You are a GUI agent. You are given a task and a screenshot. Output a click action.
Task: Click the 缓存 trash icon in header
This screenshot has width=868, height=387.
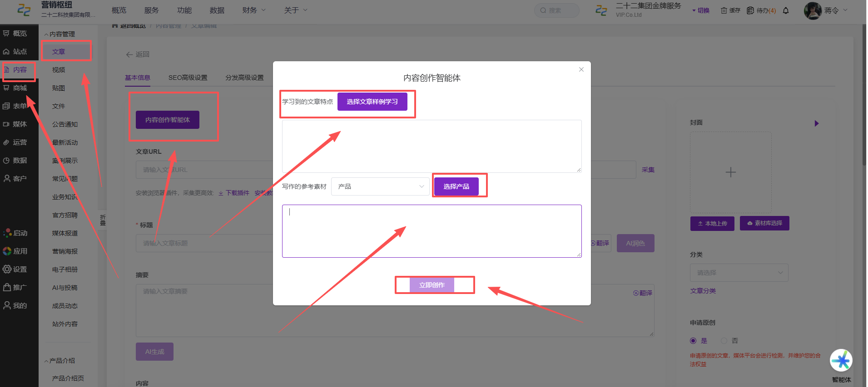[724, 10]
